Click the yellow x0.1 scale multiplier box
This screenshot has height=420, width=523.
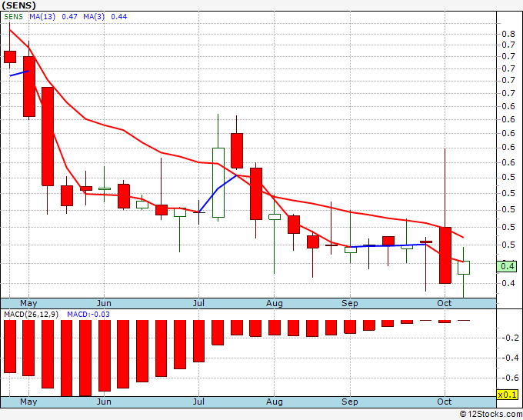507,395
